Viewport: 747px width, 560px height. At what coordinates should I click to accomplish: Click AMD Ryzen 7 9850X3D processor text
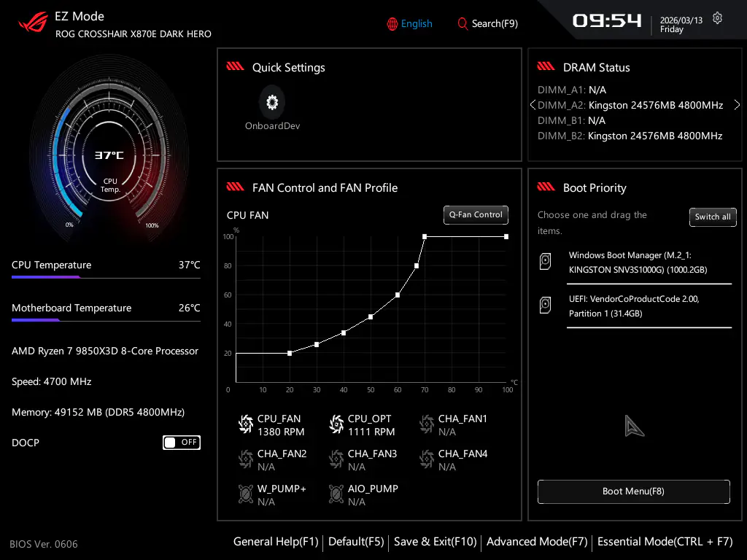pyautogui.click(x=105, y=351)
